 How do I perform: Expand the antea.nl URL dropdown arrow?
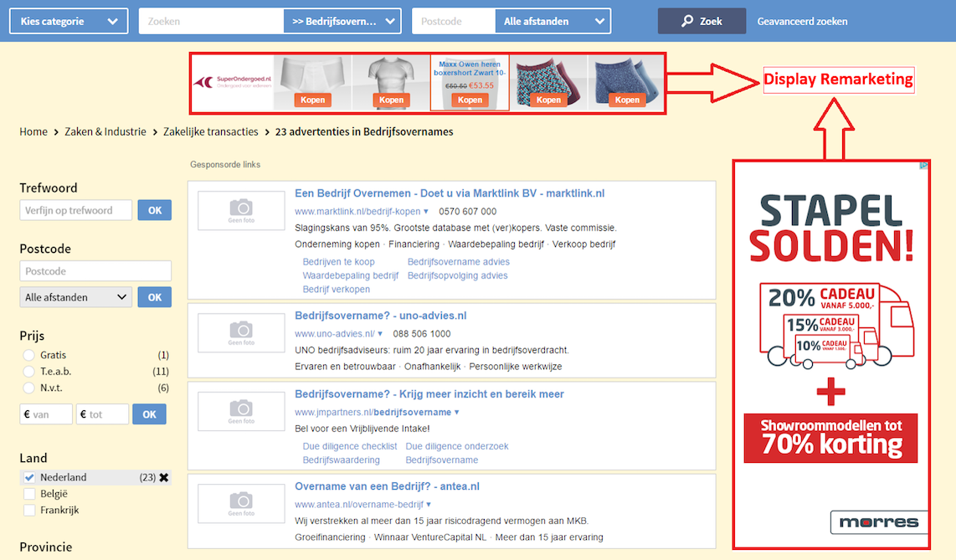click(x=429, y=505)
